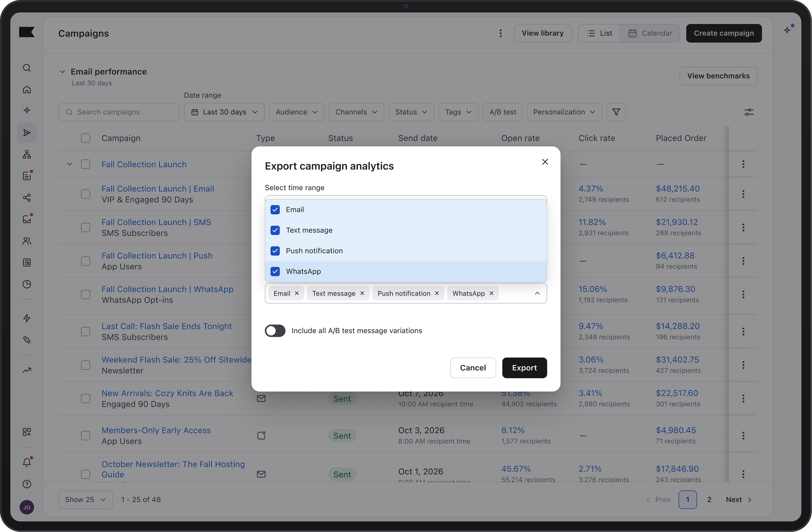Switch to List view tab
Viewport: 812px width, 532px height.
click(599, 33)
